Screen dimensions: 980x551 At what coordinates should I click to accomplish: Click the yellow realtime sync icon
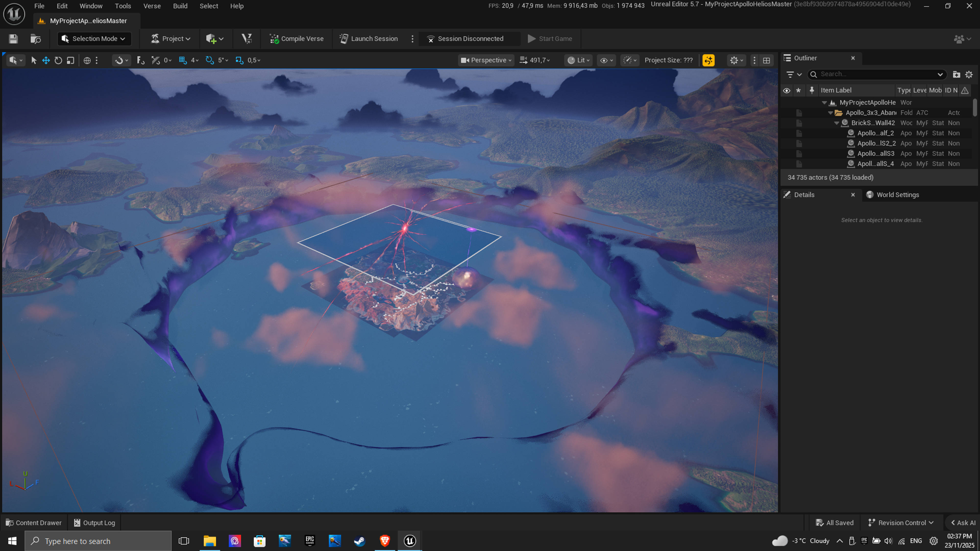point(708,60)
